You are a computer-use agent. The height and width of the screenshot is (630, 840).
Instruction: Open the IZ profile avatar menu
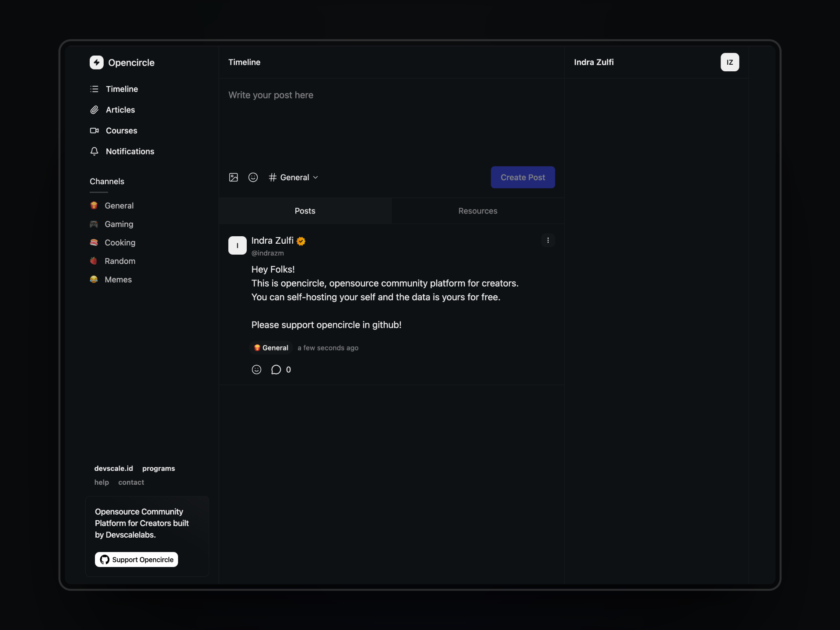click(x=730, y=62)
